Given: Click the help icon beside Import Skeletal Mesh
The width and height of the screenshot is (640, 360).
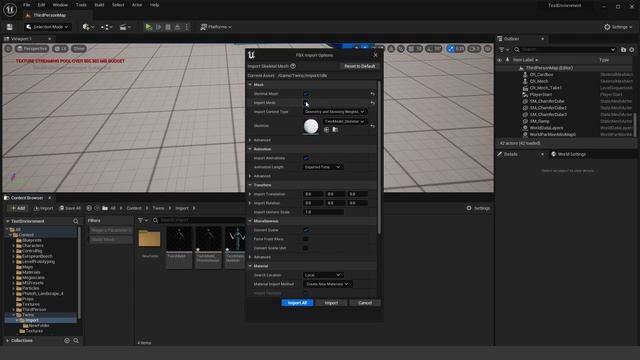Looking at the screenshot, I should (293, 66).
